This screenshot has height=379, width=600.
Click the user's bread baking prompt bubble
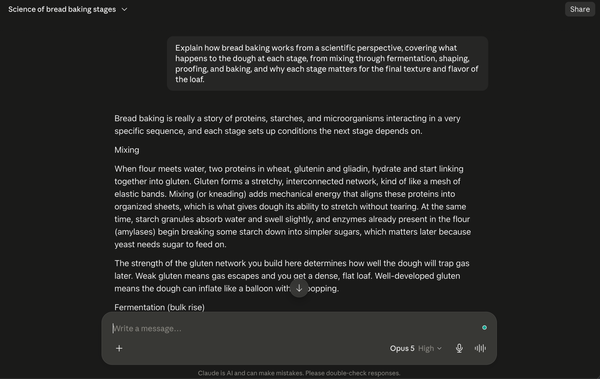pyautogui.click(x=327, y=64)
